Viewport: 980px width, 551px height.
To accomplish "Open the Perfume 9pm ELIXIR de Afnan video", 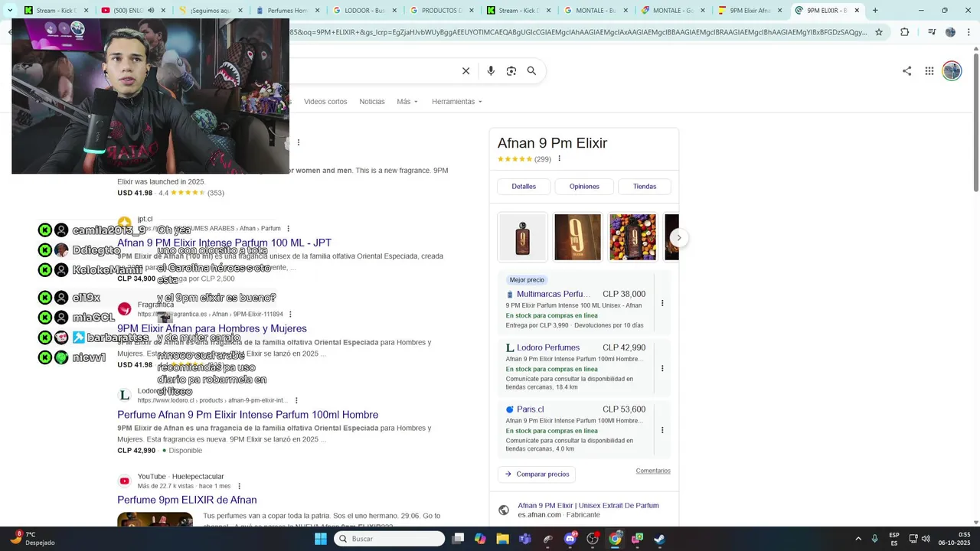I will (187, 500).
